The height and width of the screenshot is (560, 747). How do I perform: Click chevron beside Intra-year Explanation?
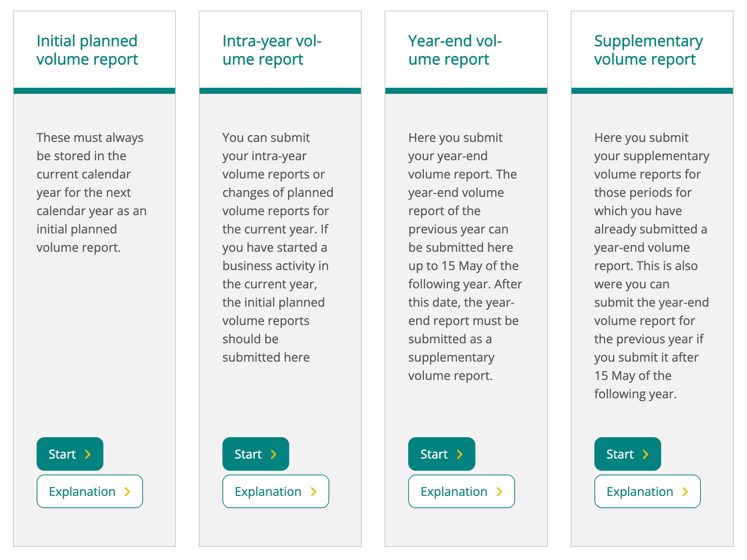(314, 492)
